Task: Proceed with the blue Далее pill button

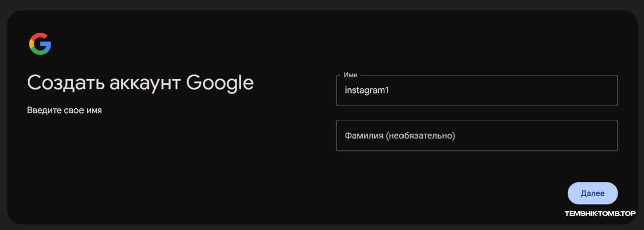Action: coord(592,193)
